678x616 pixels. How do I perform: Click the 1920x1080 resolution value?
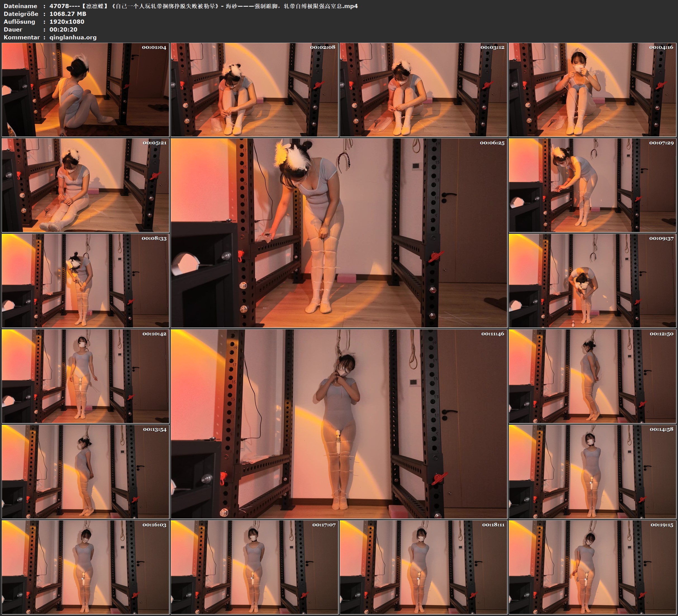click(67, 22)
